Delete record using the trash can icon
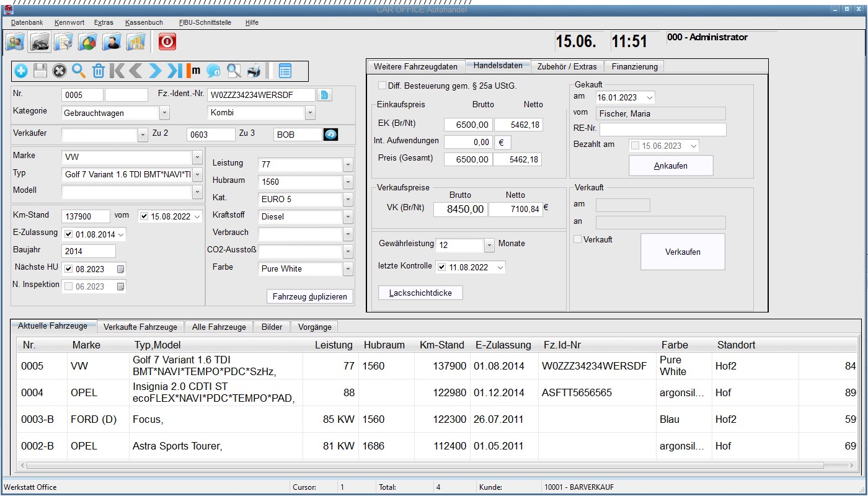The height and width of the screenshot is (496, 868). (x=99, y=71)
